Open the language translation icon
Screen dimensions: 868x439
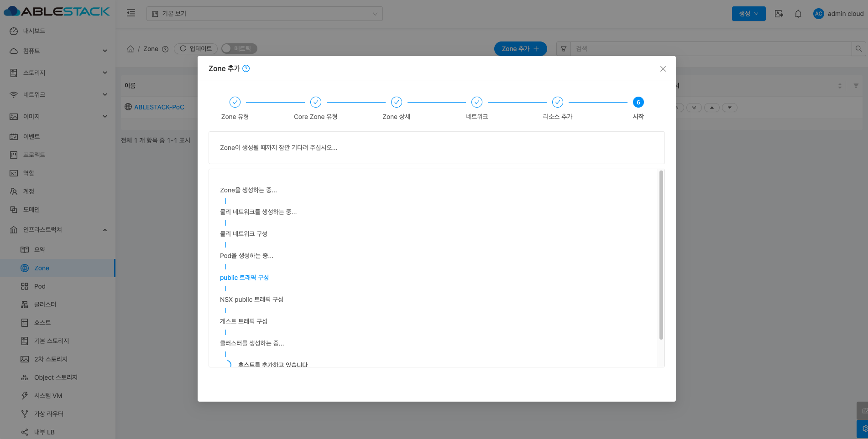779,14
